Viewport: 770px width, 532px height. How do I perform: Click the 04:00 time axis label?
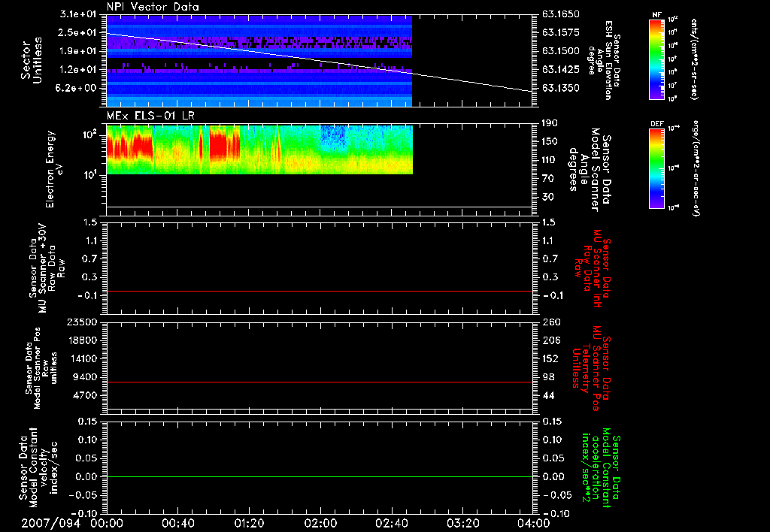pos(534,523)
